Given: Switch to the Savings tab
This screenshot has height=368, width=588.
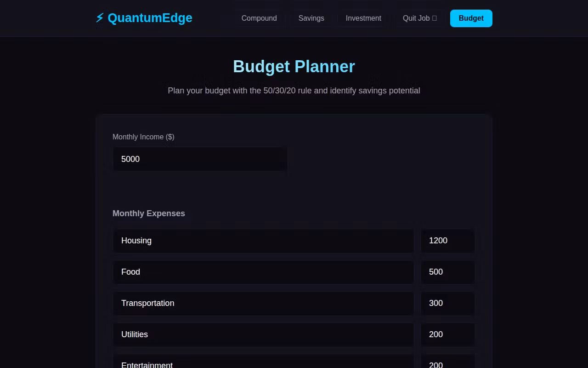Looking at the screenshot, I should (311, 18).
